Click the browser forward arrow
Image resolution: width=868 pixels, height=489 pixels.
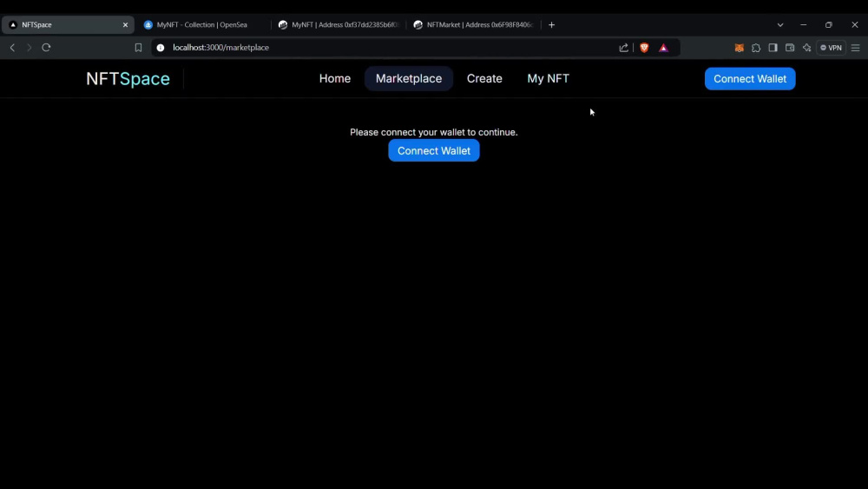[x=30, y=48]
